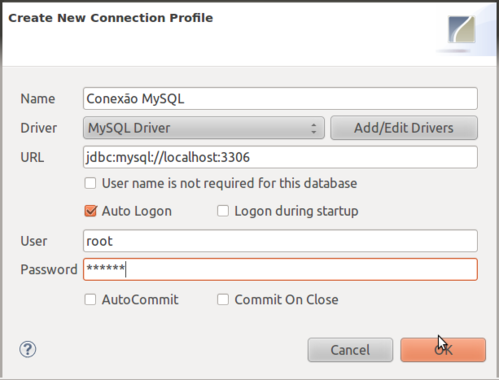Open the Add/Edit Drivers dialog
This screenshot has width=499, height=380.
[404, 128]
